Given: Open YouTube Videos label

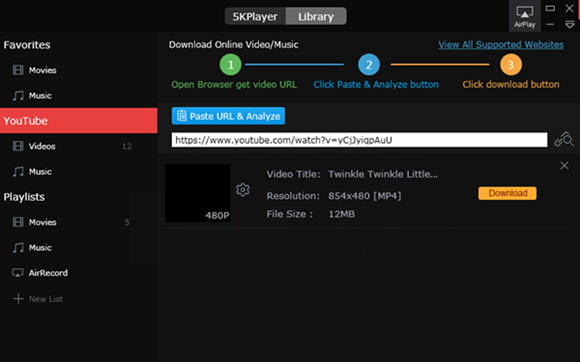Looking at the screenshot, I should 42,146.
